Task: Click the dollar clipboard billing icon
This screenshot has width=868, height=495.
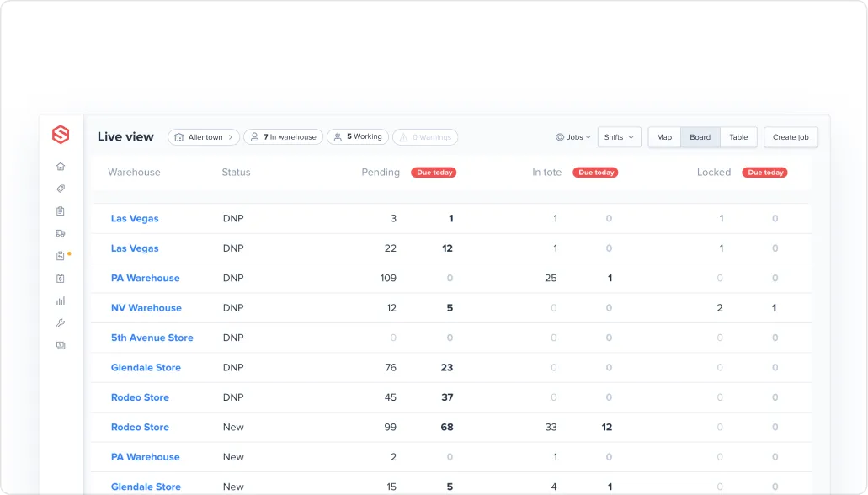Action: pyautogui.click(x=60, y=278)
